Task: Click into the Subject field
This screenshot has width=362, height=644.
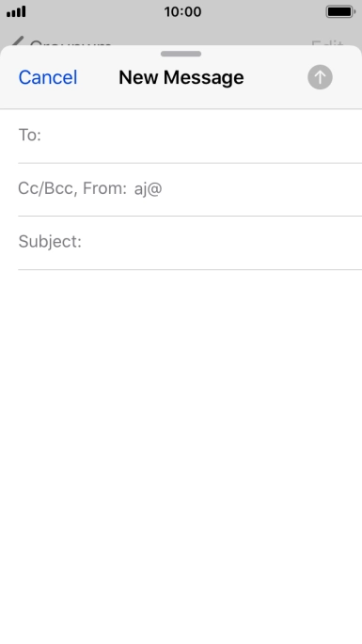Action: coord(190,242)
